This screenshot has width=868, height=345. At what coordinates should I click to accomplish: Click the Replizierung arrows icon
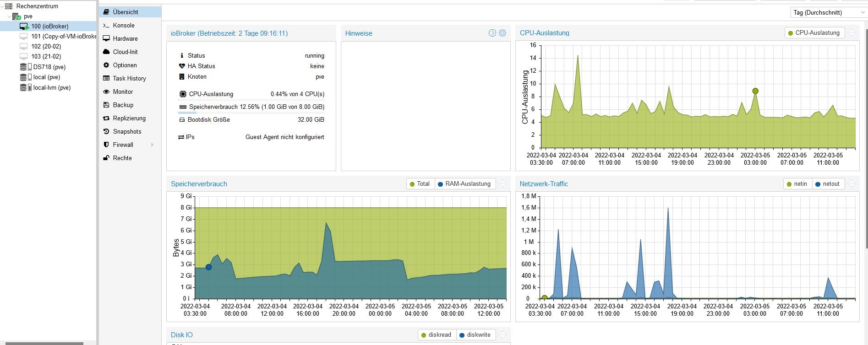106,118
